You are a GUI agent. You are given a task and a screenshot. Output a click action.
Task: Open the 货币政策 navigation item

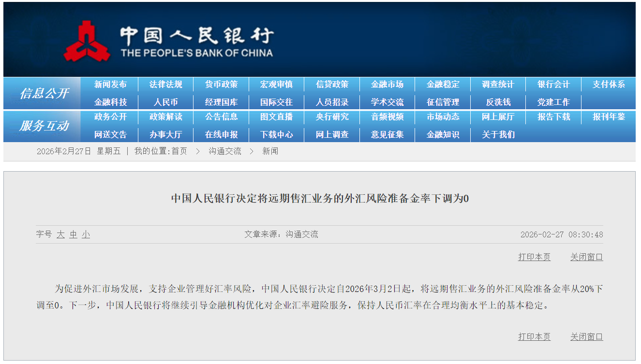(x=221, y=85)
